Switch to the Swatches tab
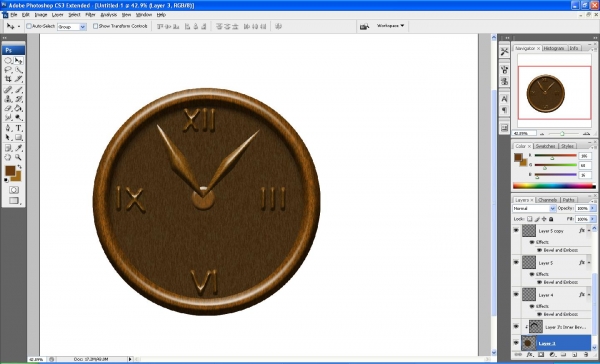This screenshot has width=600, height=364. tap(545, 146)
